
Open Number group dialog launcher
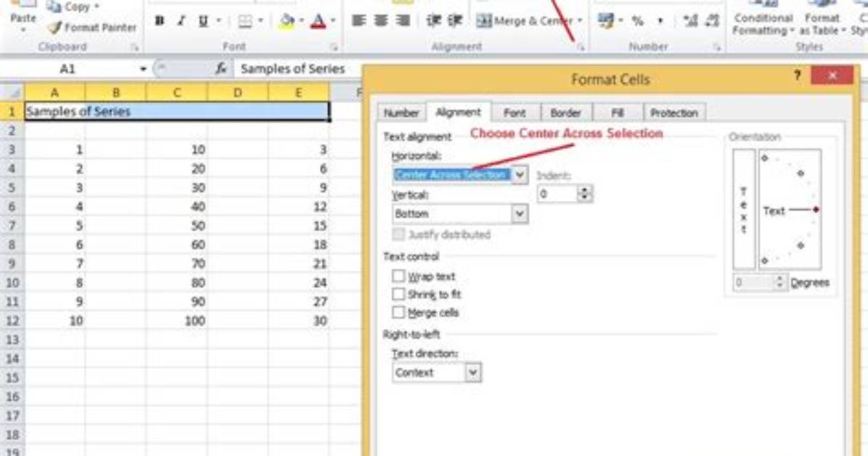(x=717, y=48)
